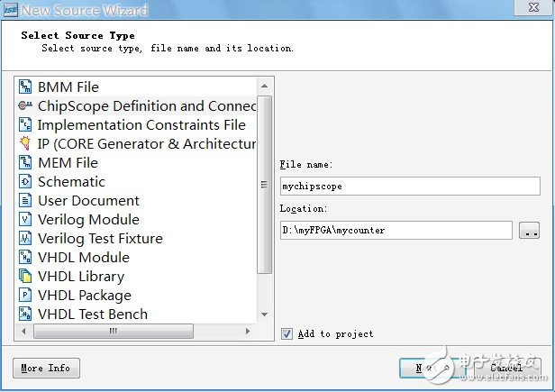Choose User Document from source list
555x392 pixels.
tap(88, 201)
